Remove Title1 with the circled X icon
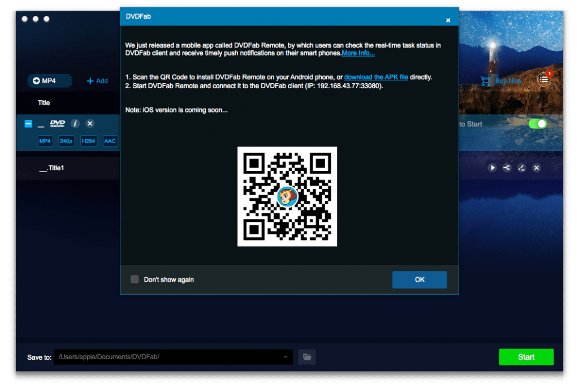The width and height of the screenshot is (579, 392). pyautogui.click(x=537, y=168)
